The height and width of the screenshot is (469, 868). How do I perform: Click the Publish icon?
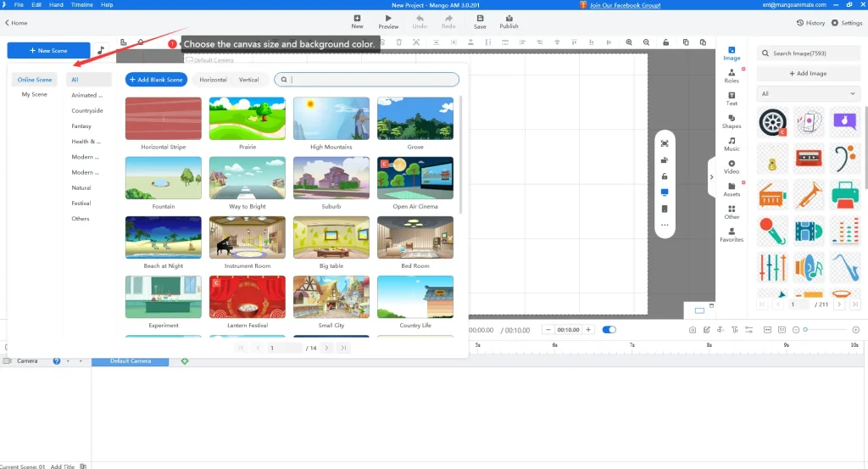click(509, 19)
